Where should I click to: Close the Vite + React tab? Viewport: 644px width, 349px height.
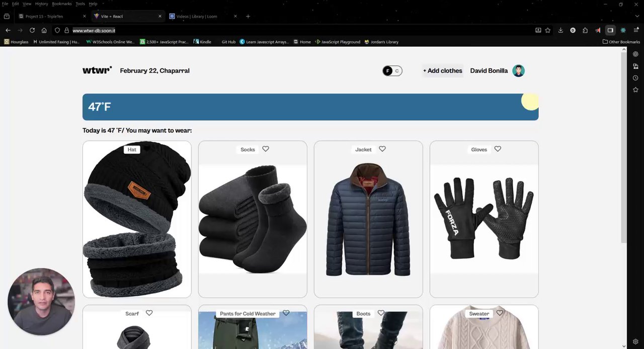tap(160, 16)
